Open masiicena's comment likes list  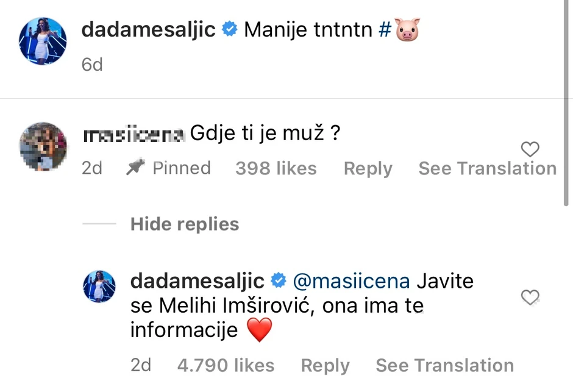tap(276, 168)
